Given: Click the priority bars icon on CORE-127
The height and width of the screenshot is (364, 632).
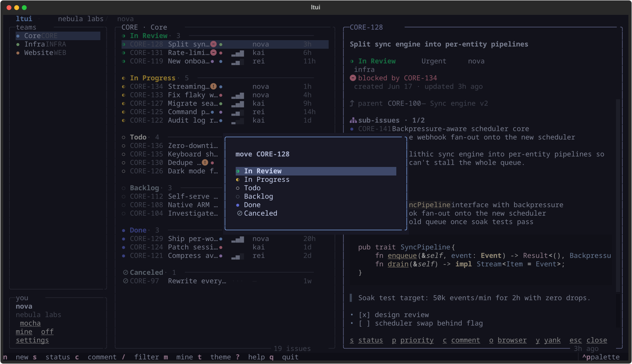Looking at the screenshot, I should tap(238, 104).
